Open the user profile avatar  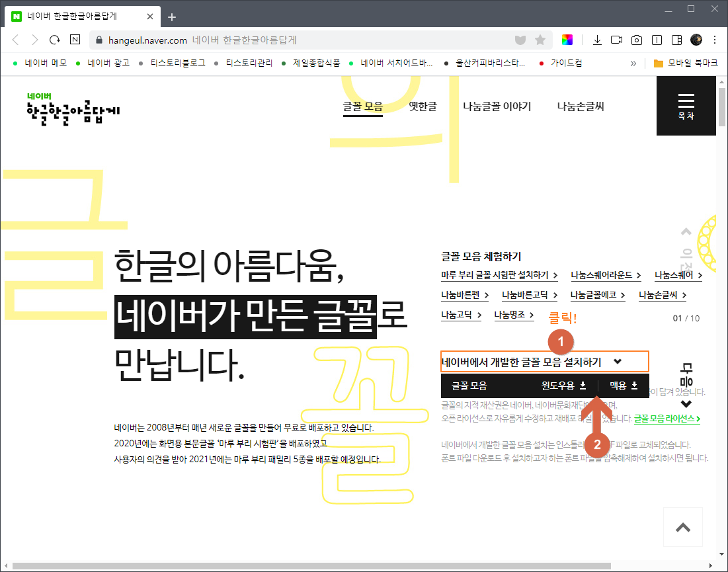point(696,40)
